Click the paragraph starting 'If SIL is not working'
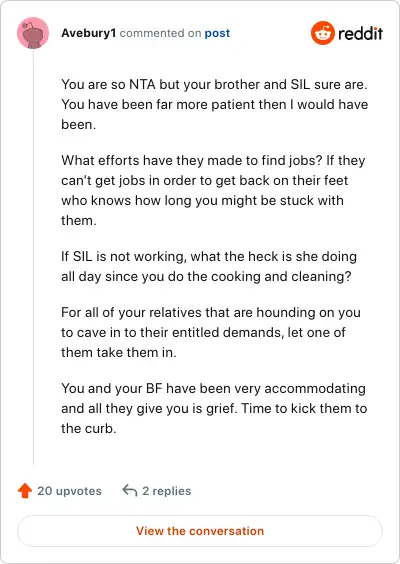Viewport: 400px width, 564px height. click(209, 267)
